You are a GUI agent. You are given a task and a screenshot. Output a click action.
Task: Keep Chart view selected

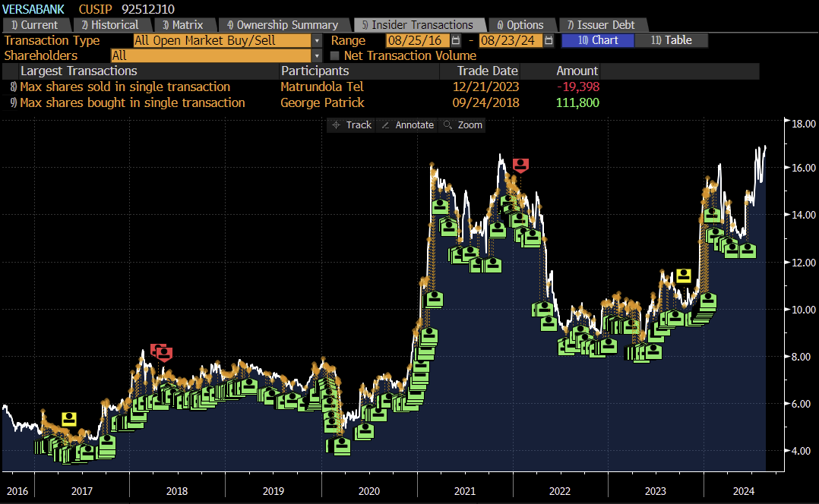point(597,40)
